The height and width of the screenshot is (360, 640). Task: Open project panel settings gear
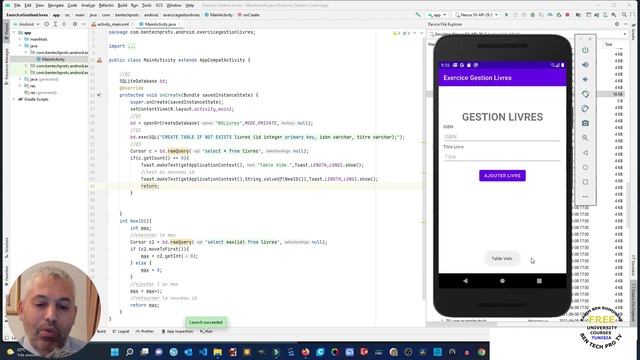(x=75, y=24)
